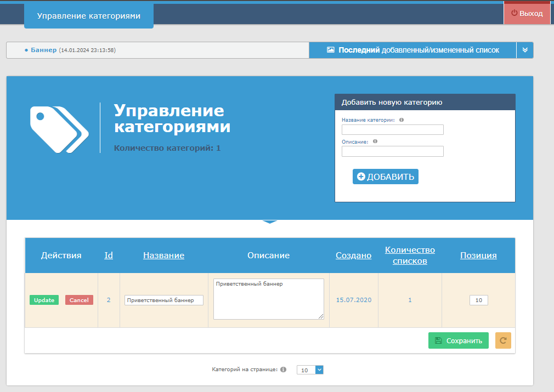
Task: Click the red Cancel button
Action: pyautogui.click(x=79, y=300)
